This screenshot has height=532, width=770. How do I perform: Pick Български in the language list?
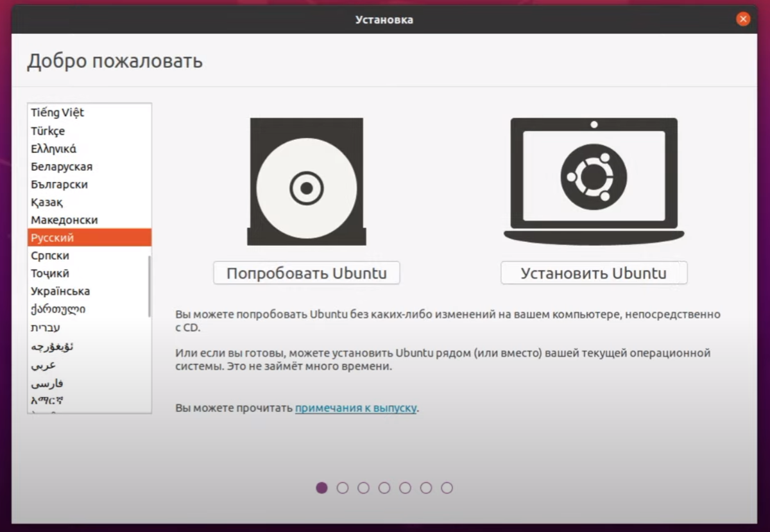89,184
